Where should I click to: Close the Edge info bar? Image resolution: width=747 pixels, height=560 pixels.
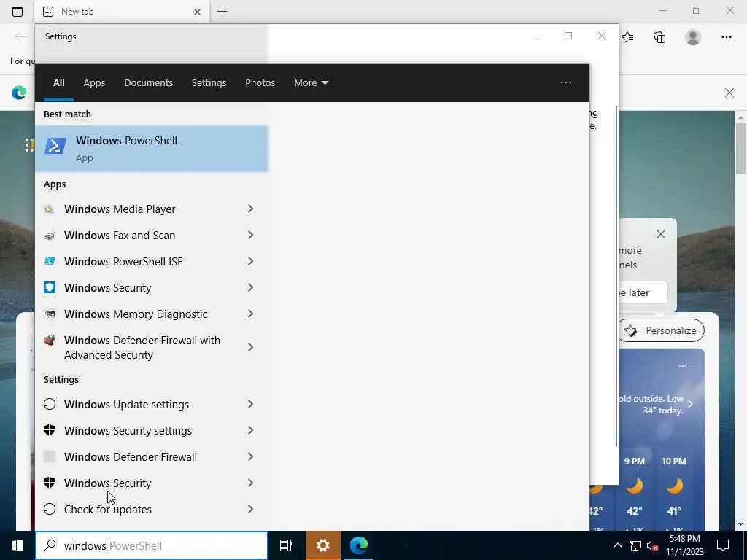[729, 93]
